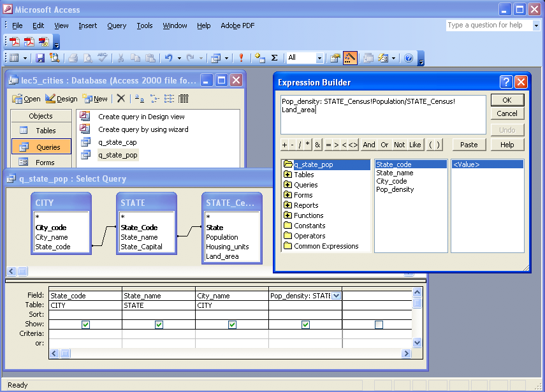This screenshot has width=545, height=392.
Task: Click the Save icon in toolbar
Action: click(40, 58)
